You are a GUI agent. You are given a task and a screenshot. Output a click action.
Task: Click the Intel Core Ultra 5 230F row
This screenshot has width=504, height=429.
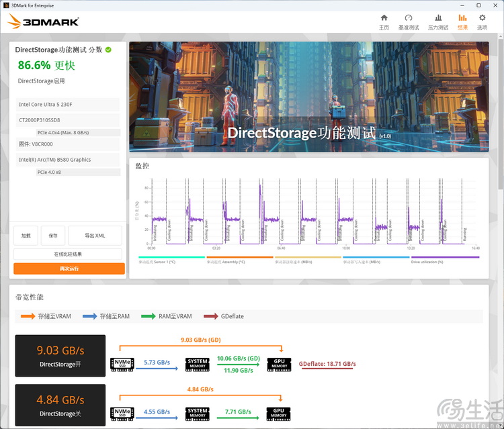pyautogui.click(x=67, y=104)
